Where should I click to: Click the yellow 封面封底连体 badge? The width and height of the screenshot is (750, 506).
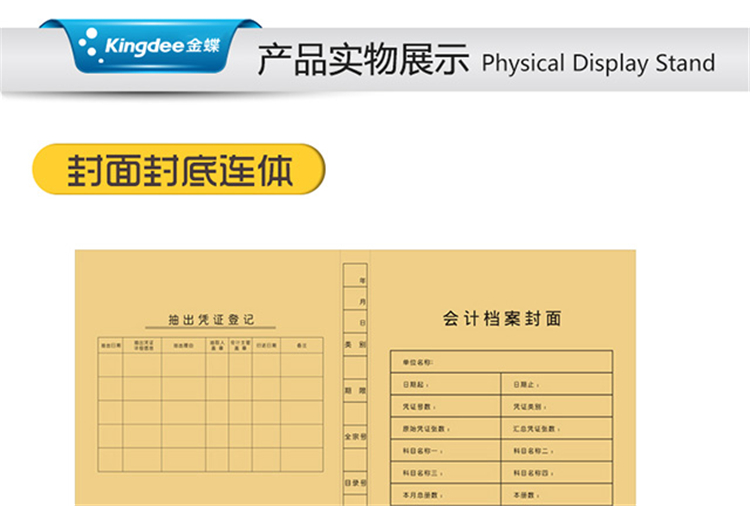click(180, 169)
